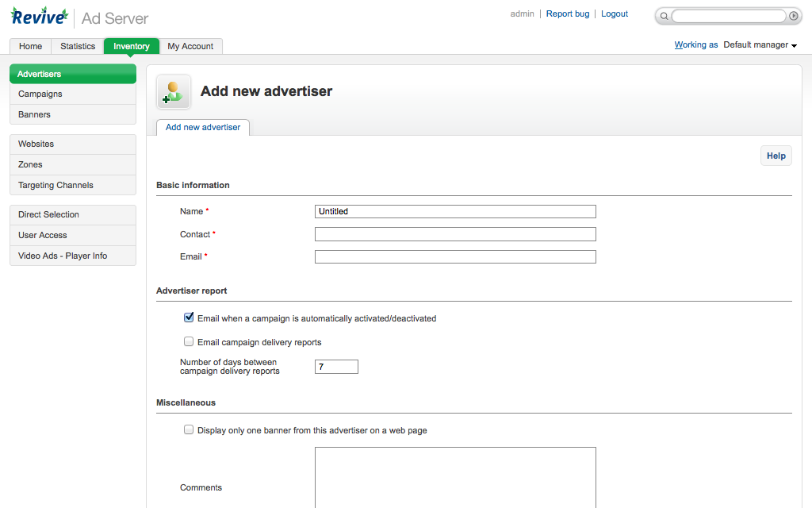This screenshot has height=508, width=812.
Task: Log out of the ad server
Action: (614, 13)
